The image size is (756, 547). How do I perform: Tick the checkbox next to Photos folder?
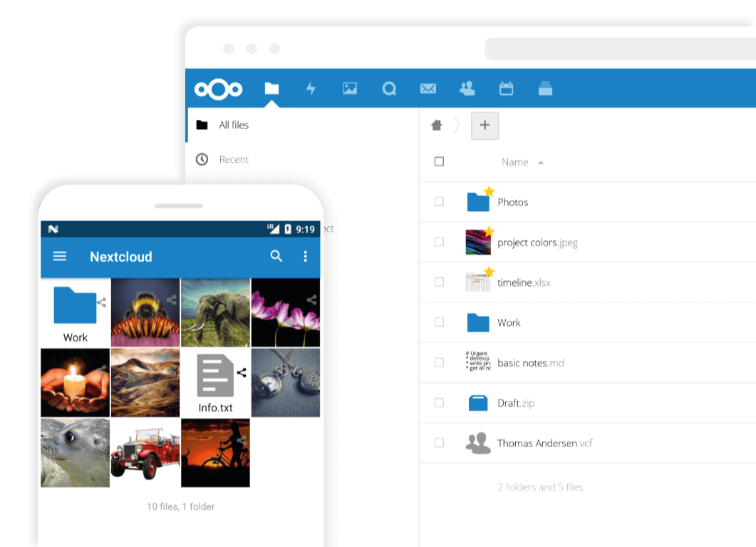click(439, 202)
